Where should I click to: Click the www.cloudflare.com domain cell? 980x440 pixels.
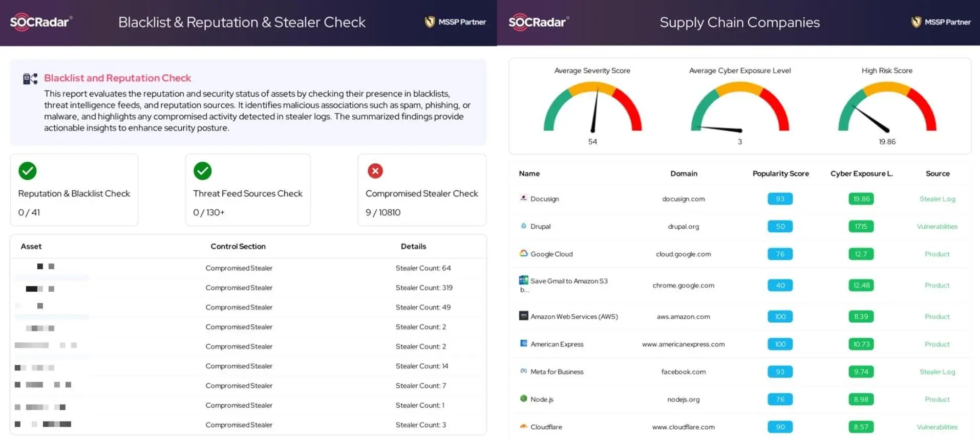[x=684, y=427]
